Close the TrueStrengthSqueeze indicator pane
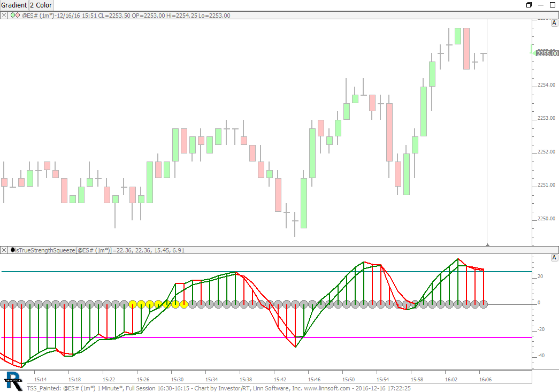 4,250
